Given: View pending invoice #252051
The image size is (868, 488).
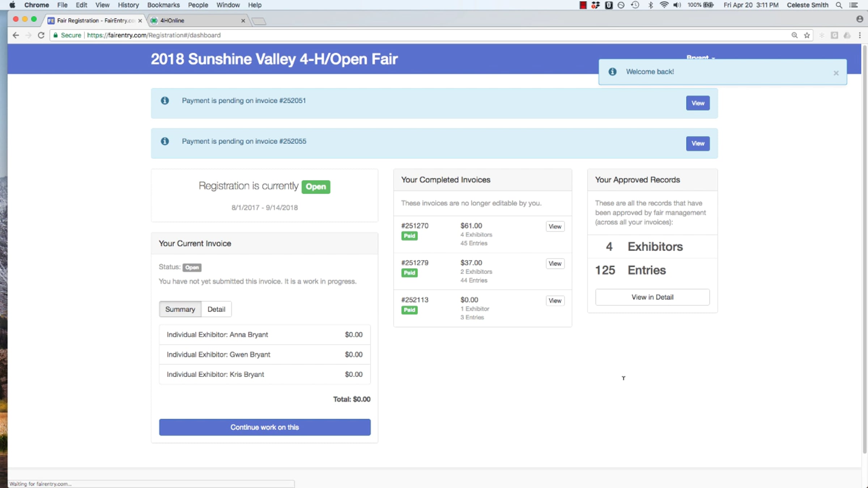Looking at the screenshot, I should (698, 103).
